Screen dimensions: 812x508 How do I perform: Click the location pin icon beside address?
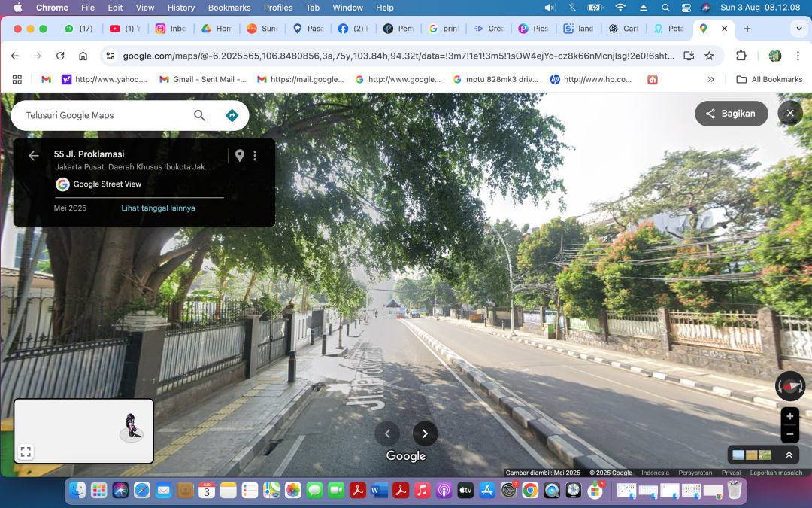[239, 156]
